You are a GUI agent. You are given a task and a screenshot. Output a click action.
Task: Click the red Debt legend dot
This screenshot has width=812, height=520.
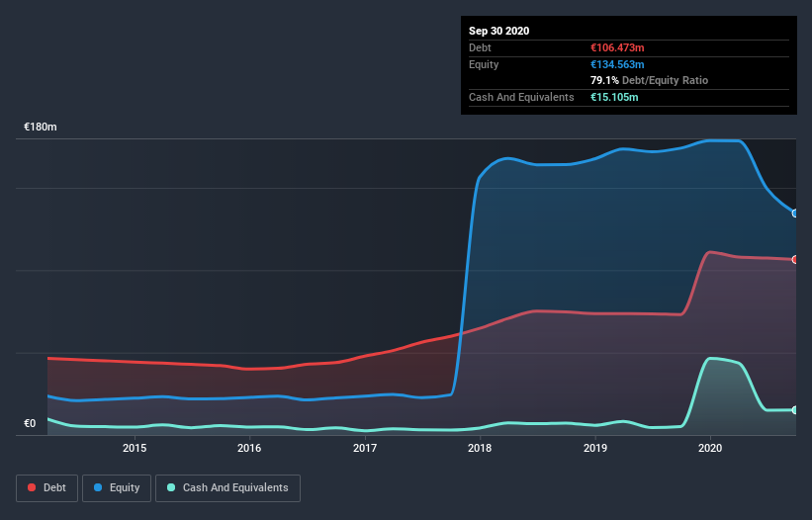32,487
